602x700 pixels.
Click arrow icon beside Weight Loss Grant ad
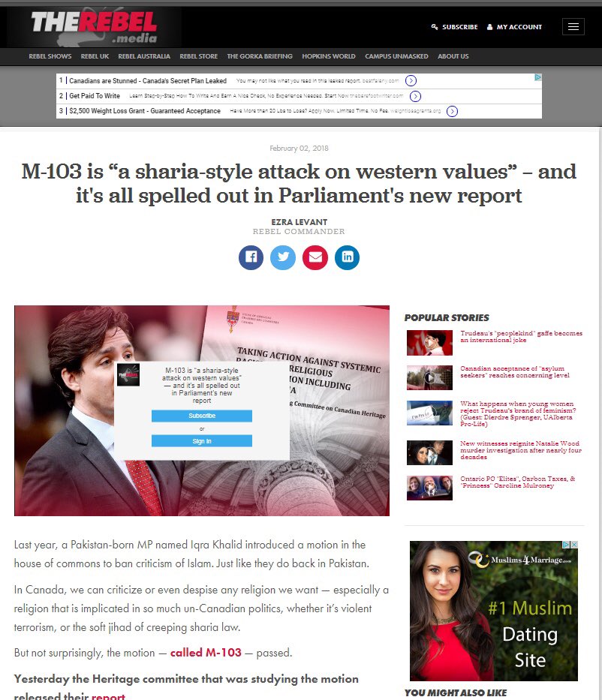452,111
